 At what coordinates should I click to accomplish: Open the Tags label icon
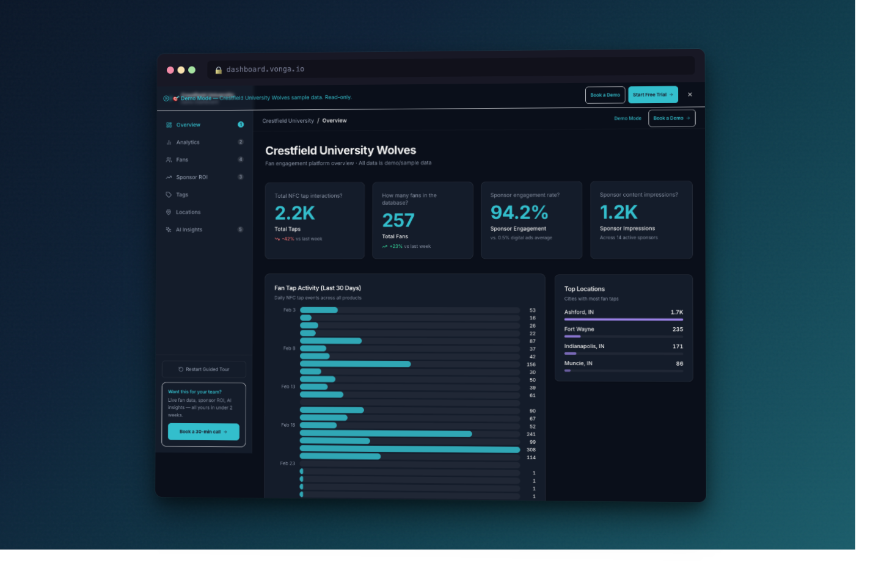point(169,194)
